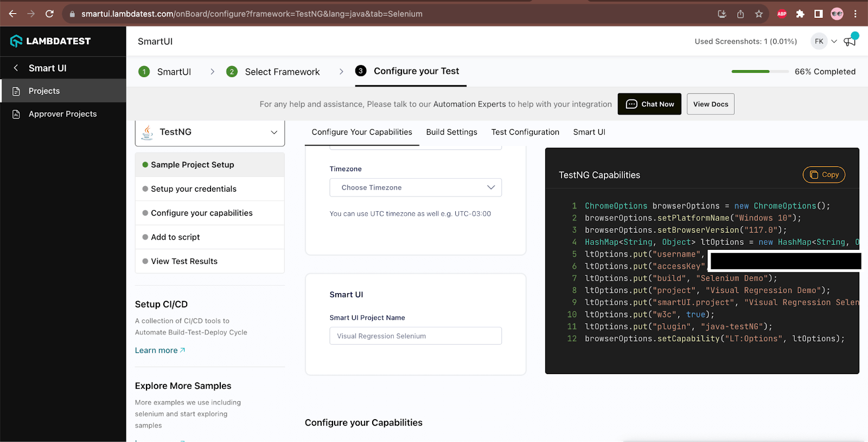Follow the Learn more link under Setup CI/CD
This screenshot has height=442, width=868.
(160, 350)
